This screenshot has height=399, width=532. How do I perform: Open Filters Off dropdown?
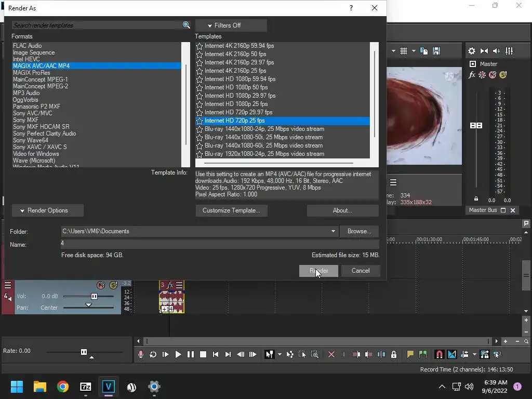(231, 25)
